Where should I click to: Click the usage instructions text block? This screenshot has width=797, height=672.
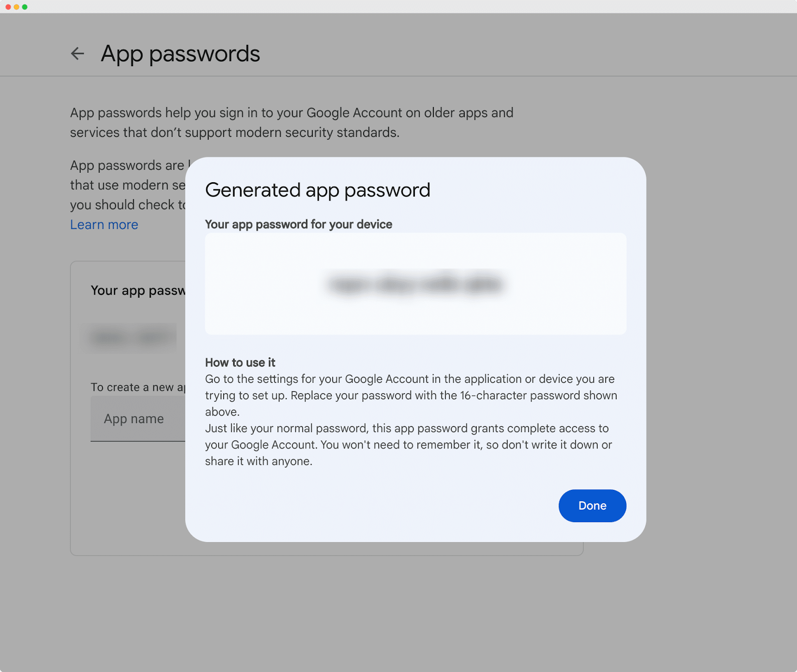[x=410, y=420]
